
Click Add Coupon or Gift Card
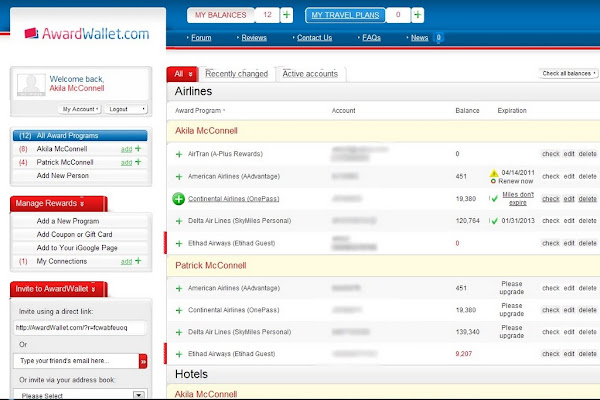coord(75,234)
